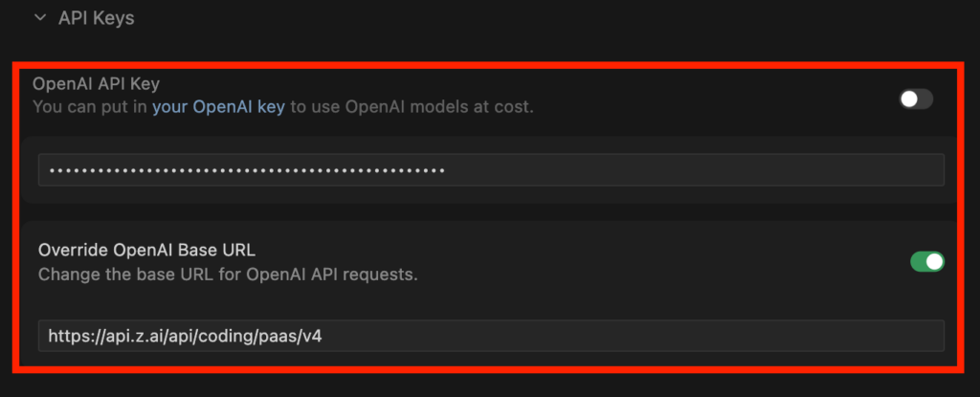
Task: Click "to use OpenAI models at cost" text
Action: (412, 107)
